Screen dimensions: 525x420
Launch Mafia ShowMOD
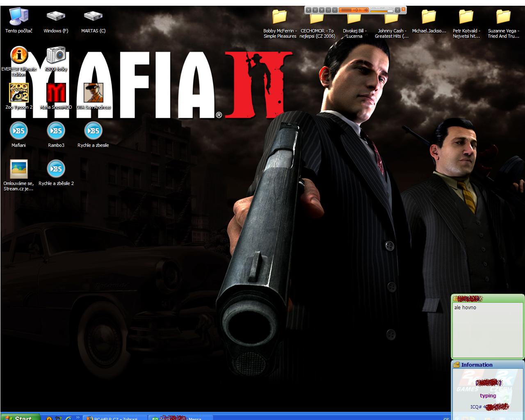[56, 96]
